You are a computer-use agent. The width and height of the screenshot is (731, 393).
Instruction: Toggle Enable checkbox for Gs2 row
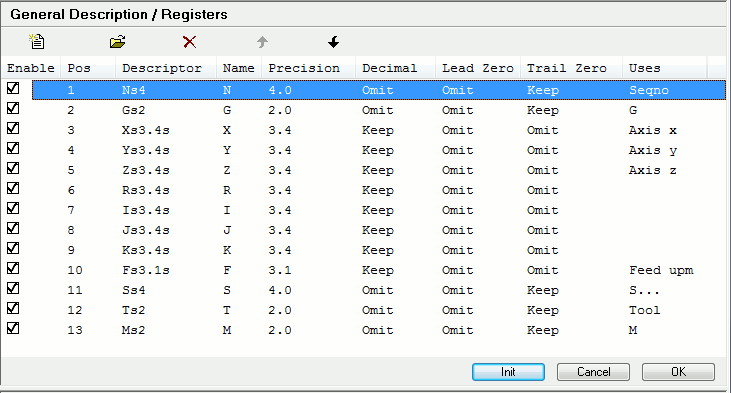click(13, 108)
